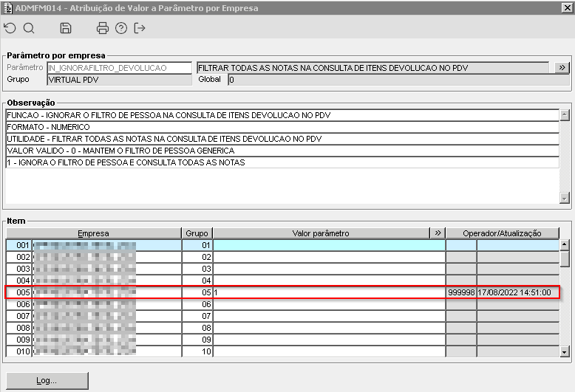Click the value field for empresa 001
575x392 pixels.
click(x=329, y=245)
